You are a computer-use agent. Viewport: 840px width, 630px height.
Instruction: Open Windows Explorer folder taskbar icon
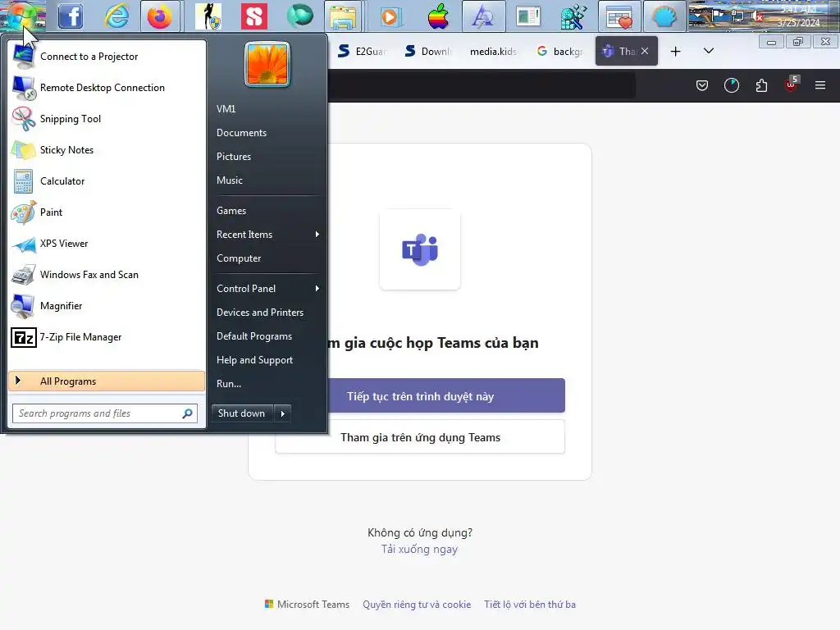(344, 16)
